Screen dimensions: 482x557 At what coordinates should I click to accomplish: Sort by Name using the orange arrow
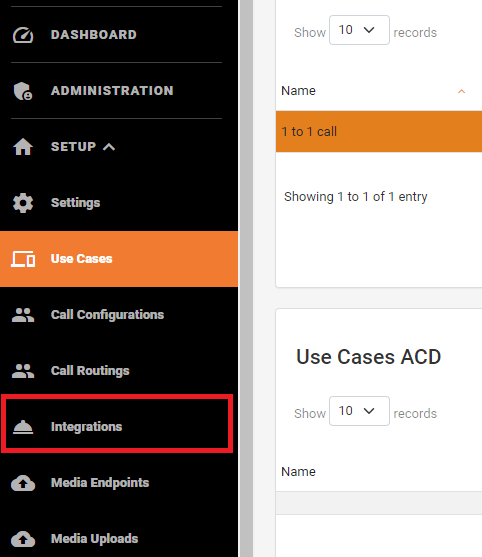[461, 91]
